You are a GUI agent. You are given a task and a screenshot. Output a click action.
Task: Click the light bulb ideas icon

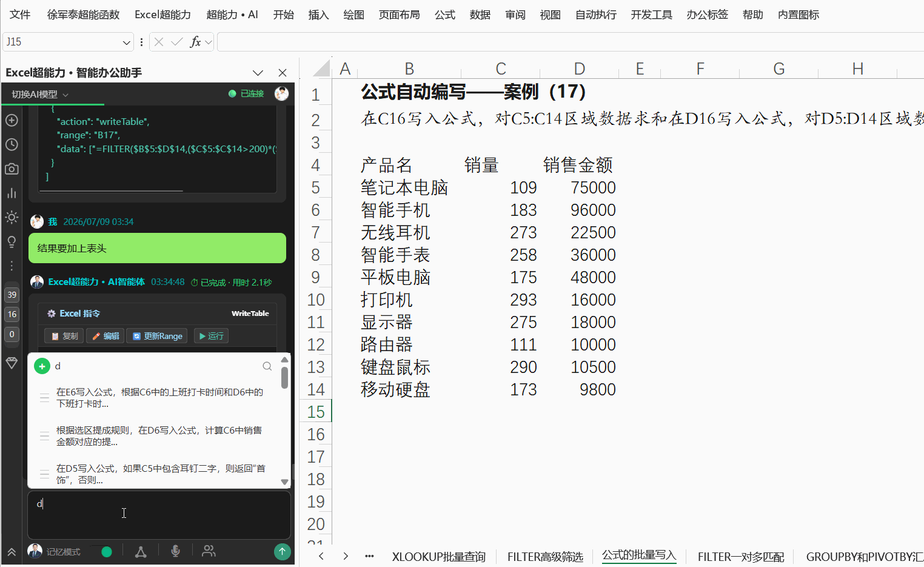point(12,241)
